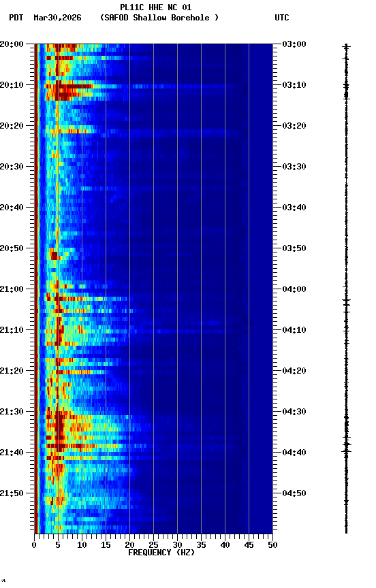Click the 03:50 UTC time label
Image resolution: width=376 pixels, height=588 pixels.
[294, 248]
